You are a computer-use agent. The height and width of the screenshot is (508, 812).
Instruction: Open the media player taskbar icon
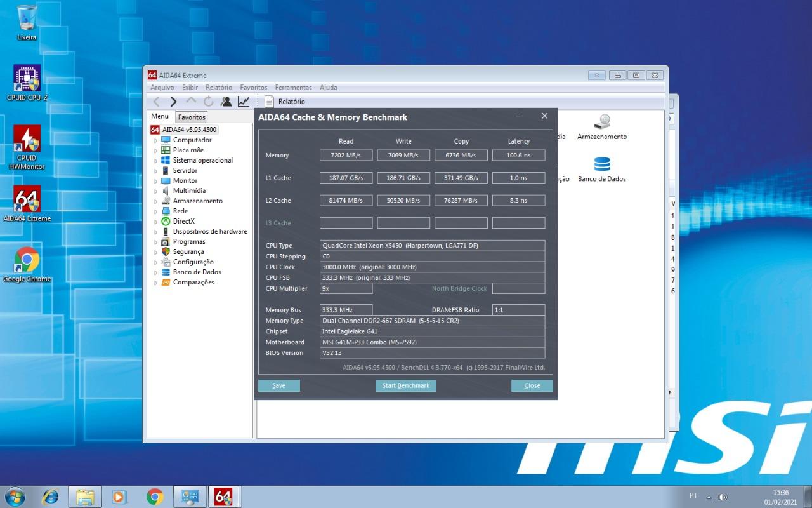pyautogui.click(x=120, y=497)
